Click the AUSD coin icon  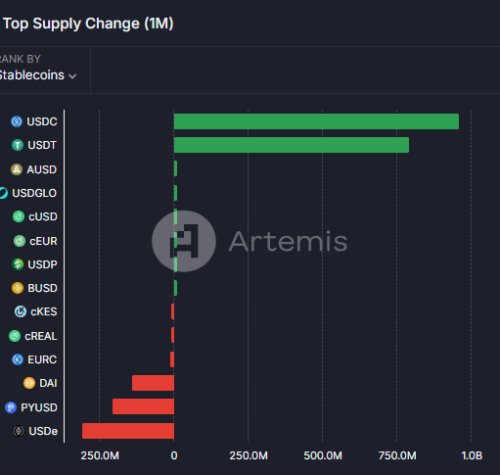click(x=17, y=170)
